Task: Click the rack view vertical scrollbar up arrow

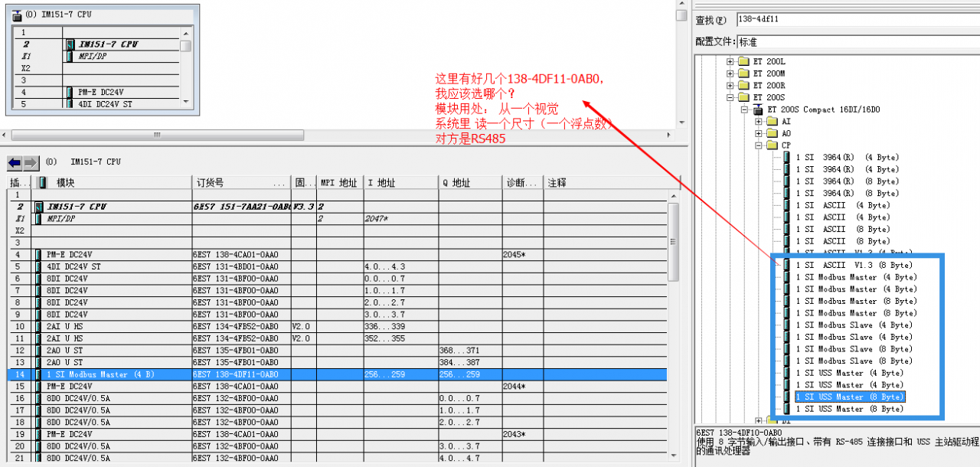Action: pyautogui.click(x=186, y=33)
